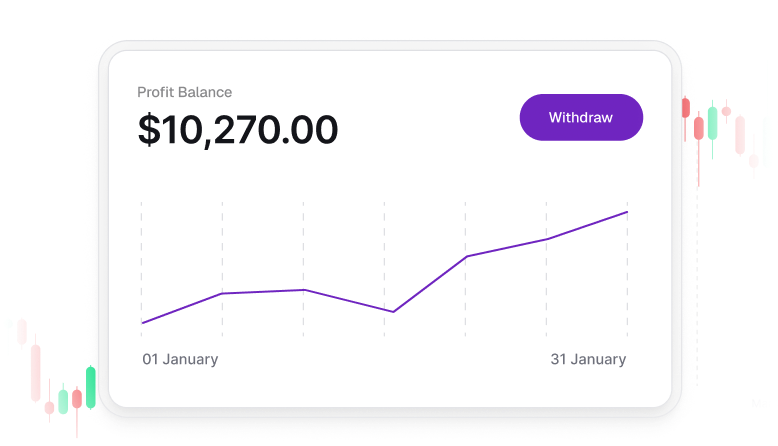Select the Profit Balance label
Viewport: 778px width, 446px height.
[185, 92]
